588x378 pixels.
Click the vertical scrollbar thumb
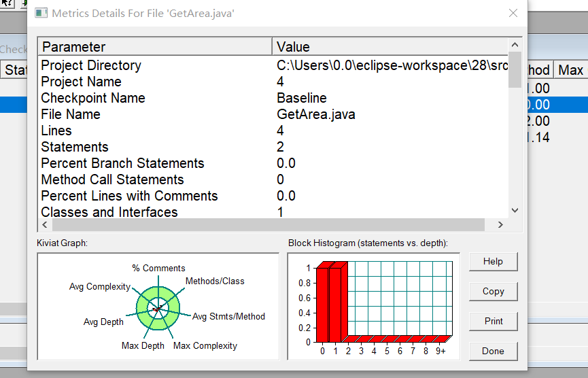pyautogui.click(x=515, y=70)
